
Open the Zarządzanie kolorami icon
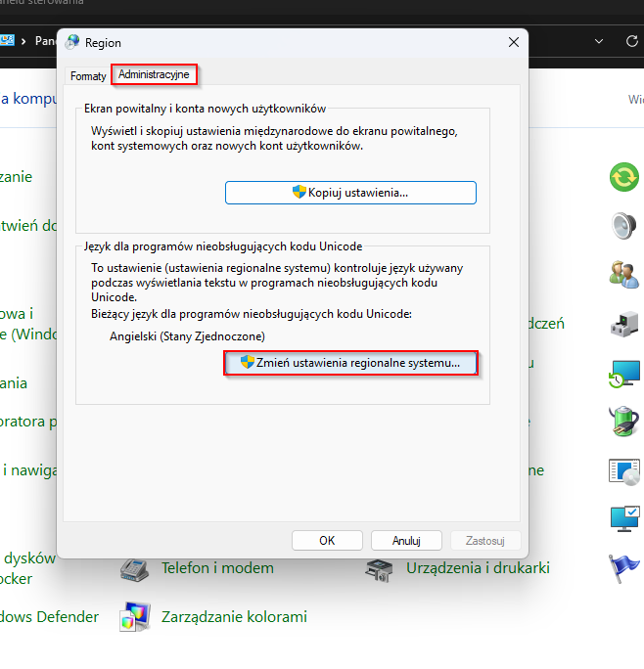[134, 617]
